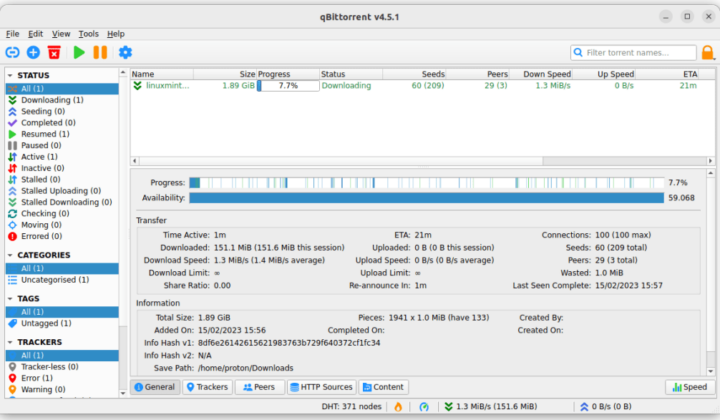This screenshot has height=420, width=720.
Task: Select the Moving (0) status filter
Action: coord(62,225)
